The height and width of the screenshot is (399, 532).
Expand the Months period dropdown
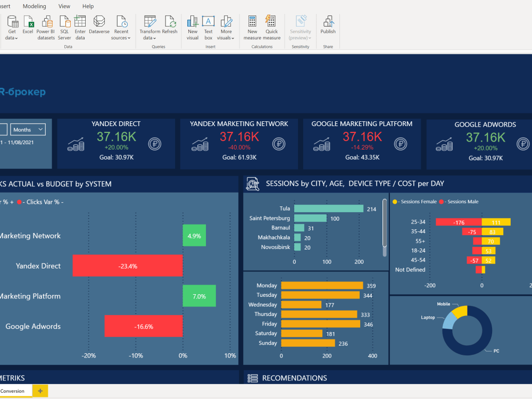coord(28,130)
